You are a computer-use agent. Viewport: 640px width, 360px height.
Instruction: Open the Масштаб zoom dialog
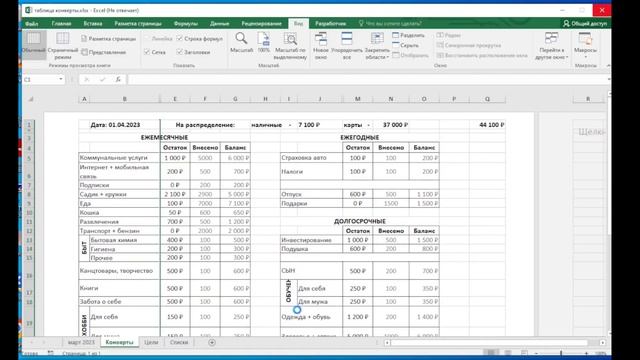pos(241,43)
